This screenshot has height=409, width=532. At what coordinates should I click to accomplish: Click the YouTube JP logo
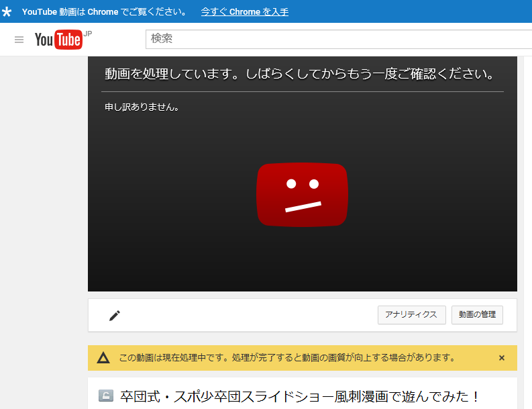pos(63,40)
